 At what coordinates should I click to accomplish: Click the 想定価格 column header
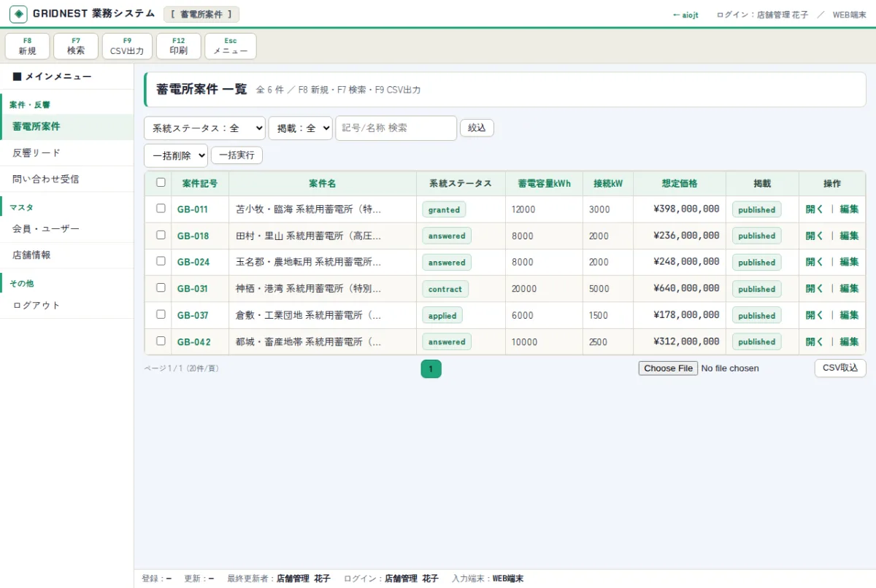point(680,183)
